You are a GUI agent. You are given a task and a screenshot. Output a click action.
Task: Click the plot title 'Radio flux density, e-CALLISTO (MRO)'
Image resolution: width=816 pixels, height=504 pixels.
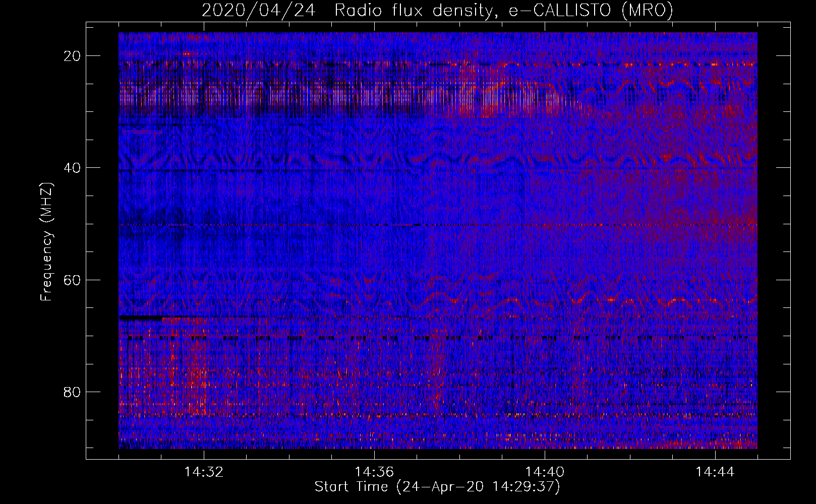[504, 10]
